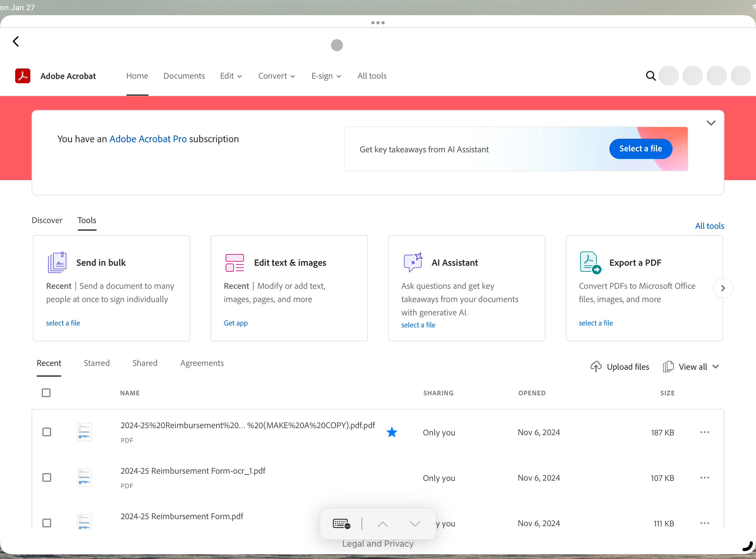Click the Adobe Acrobat logo icon
The height and width of the screenshot is (559, 756).
(x=22, y=76)
